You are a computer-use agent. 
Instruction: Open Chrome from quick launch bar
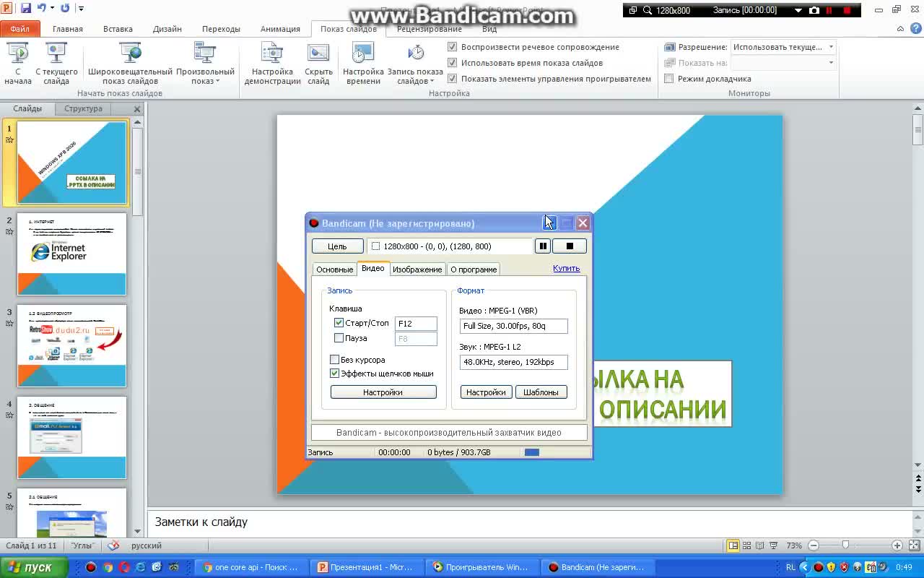108,567
